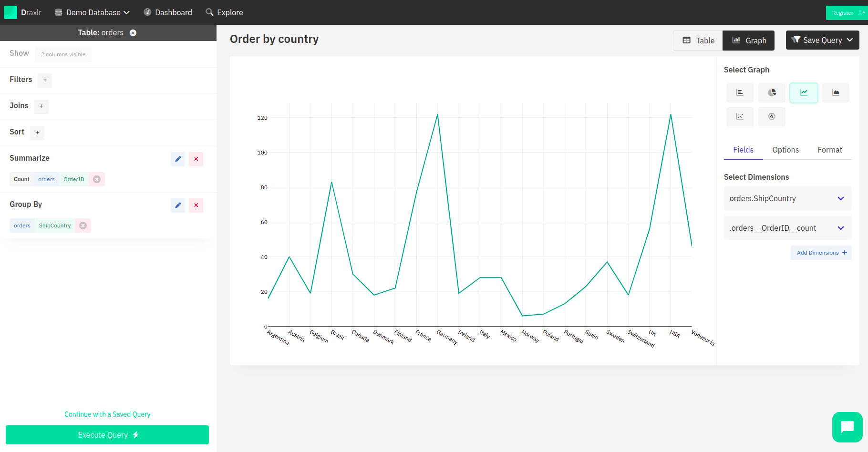Open the Format tab
The height and width of the screenshot is (452, 868).
pos(830,150)
